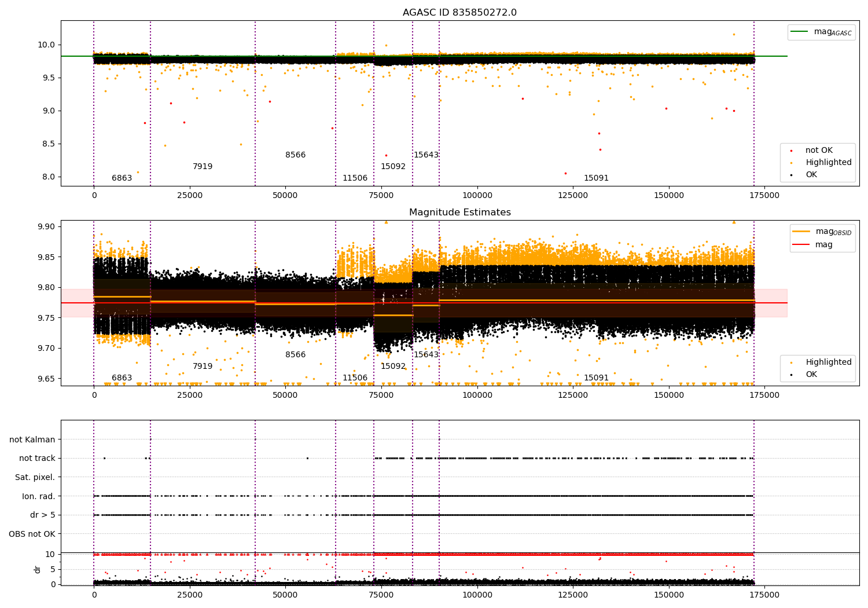
Task: Click x-axis tick 175000 under the bottom plot
Action: click(x=764, y=595)
